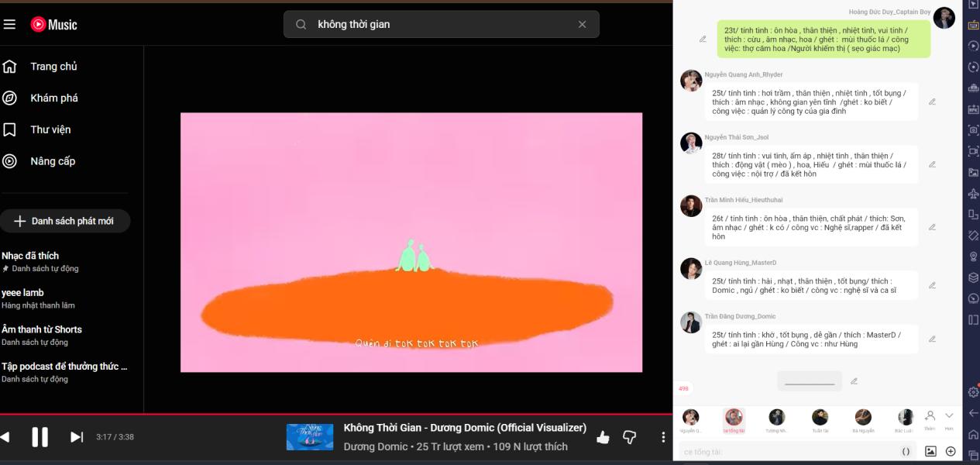Click Hoàng Đức Duy_Captain Boy avatar

click(x=944, y=17)
